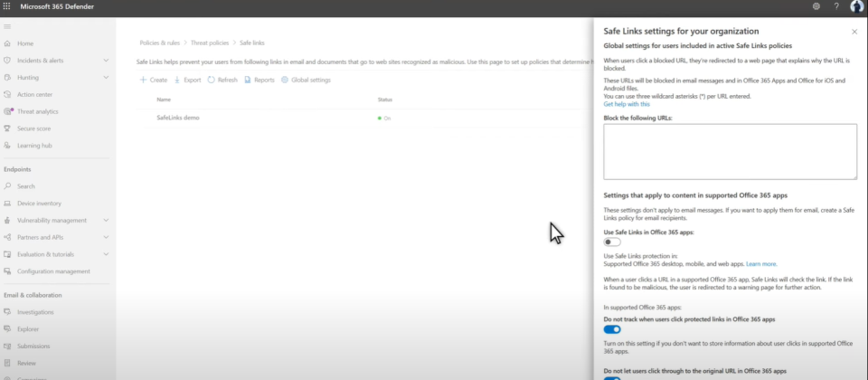
Task: Open the SafeLinks demo policy row
Action: [x=178, y=118]
